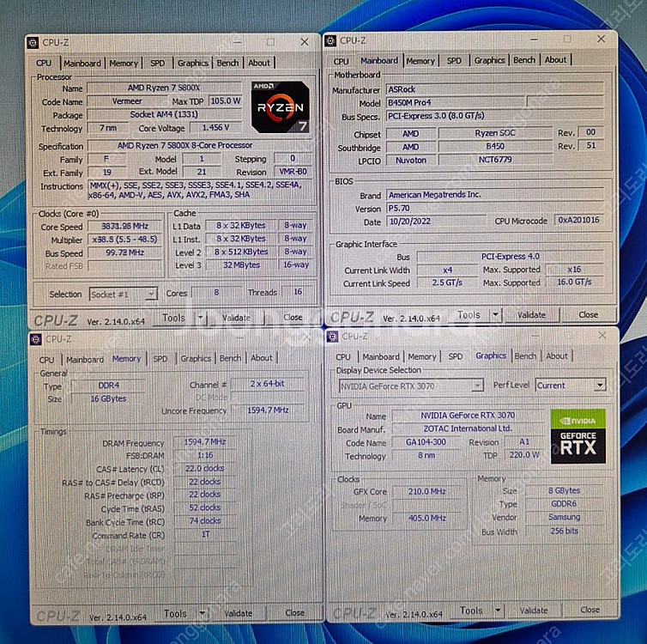Image resolution: width=647 pixels, height=644 pixels.
Task: Select the CPU tab in the Memory window
Action: coord(46,360)
